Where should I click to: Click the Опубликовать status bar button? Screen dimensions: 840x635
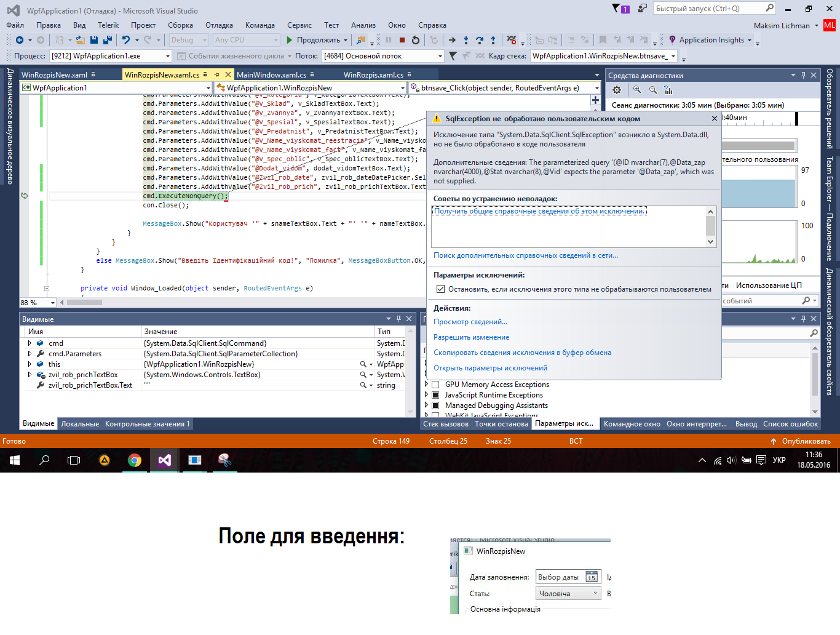[801, 441]
